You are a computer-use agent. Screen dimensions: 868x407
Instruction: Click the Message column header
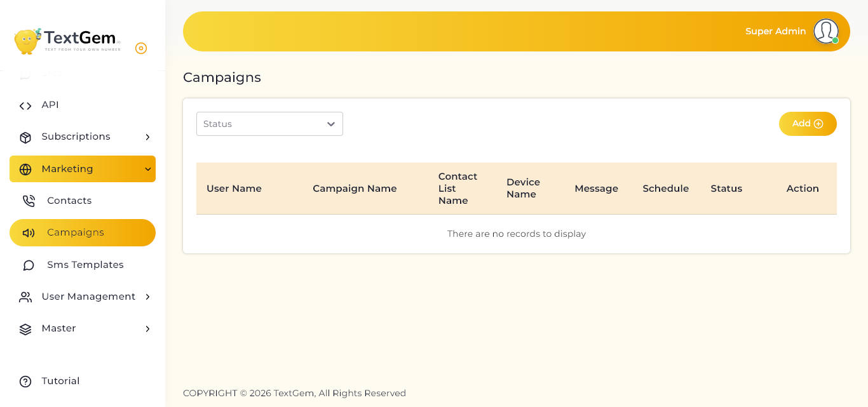pyautogui.click(x=596, y=189)
